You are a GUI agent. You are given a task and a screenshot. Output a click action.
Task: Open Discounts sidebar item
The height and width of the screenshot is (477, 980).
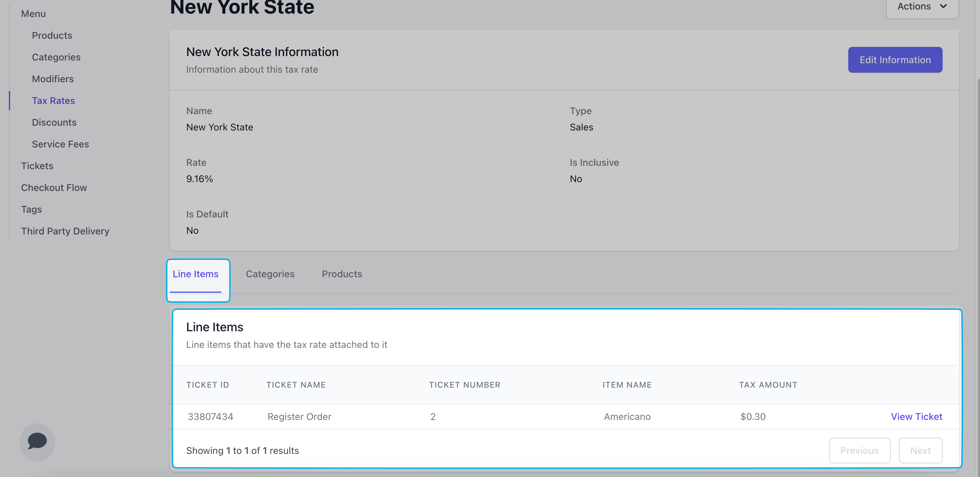pyautogui.click(x=54, y=122)
